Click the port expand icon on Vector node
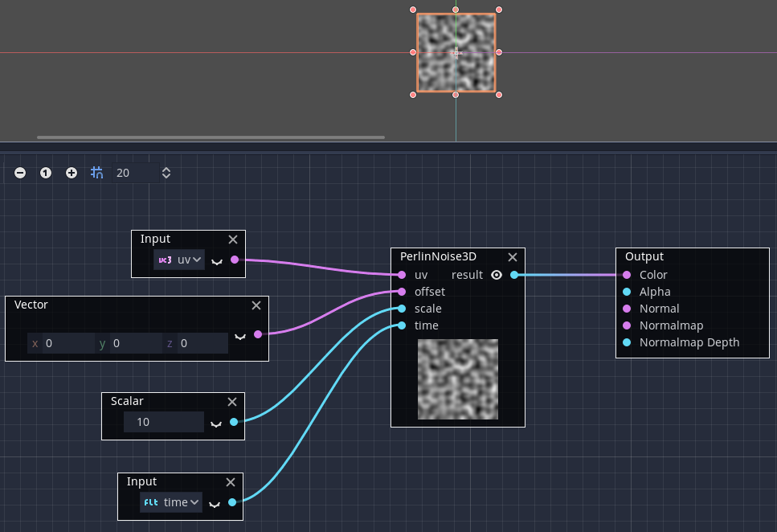Viewport: 777px width, 532px height. tap(239, 337)
